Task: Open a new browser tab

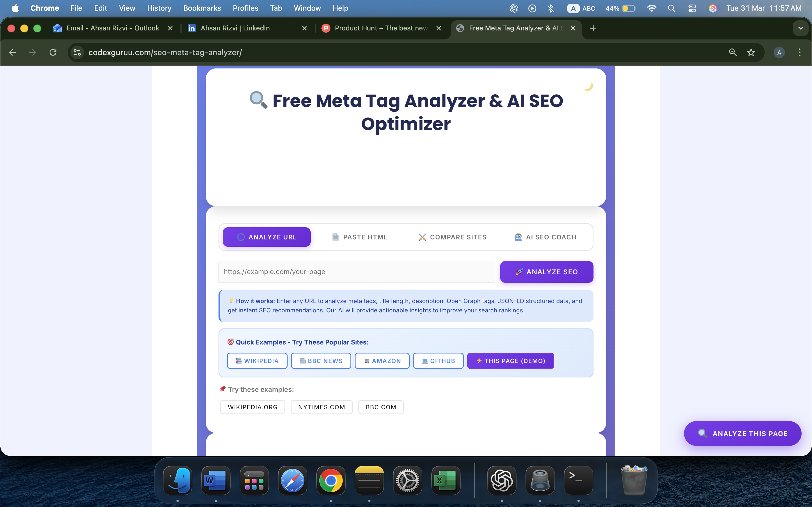Action: click(x=593, y=28)
